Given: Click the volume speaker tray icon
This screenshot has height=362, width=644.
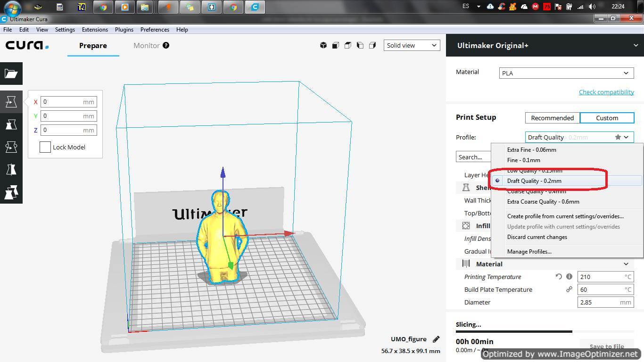Looking at the screenshot, I should (x=592, y=7).
